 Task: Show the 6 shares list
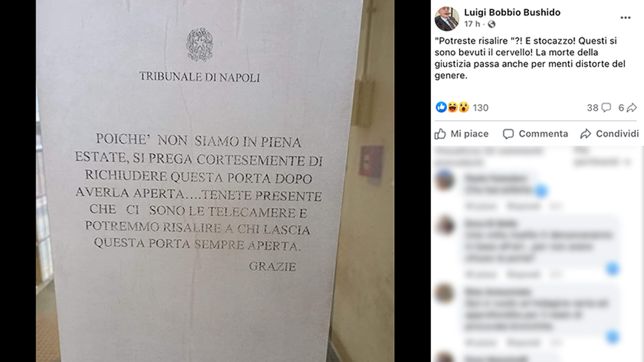coord(621,107)
